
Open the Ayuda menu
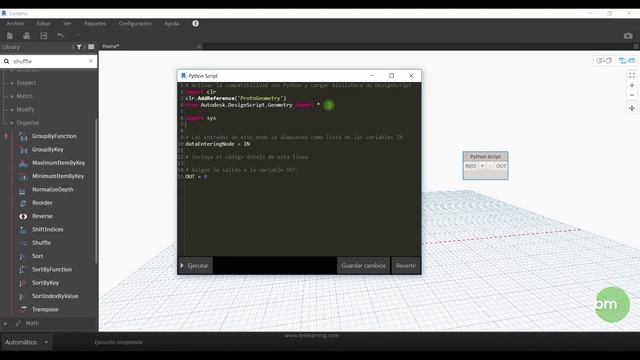[x=172, y=24]
